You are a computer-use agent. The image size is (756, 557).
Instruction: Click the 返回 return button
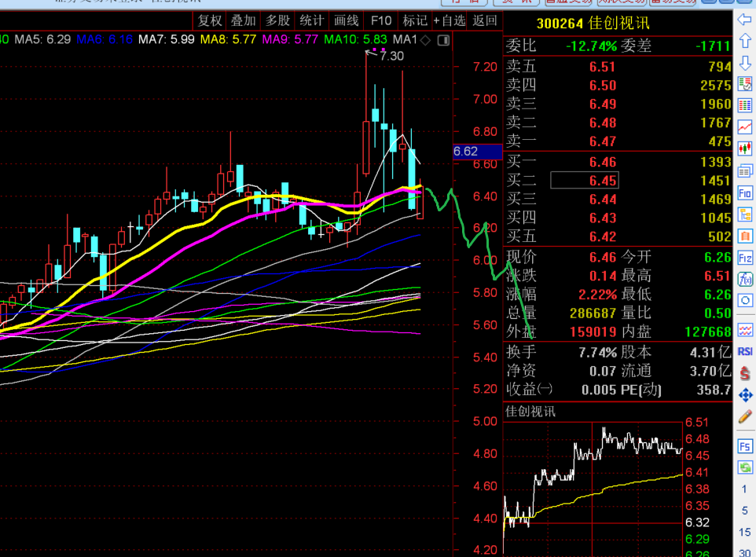pyautogui.click(x=485, y=20)
